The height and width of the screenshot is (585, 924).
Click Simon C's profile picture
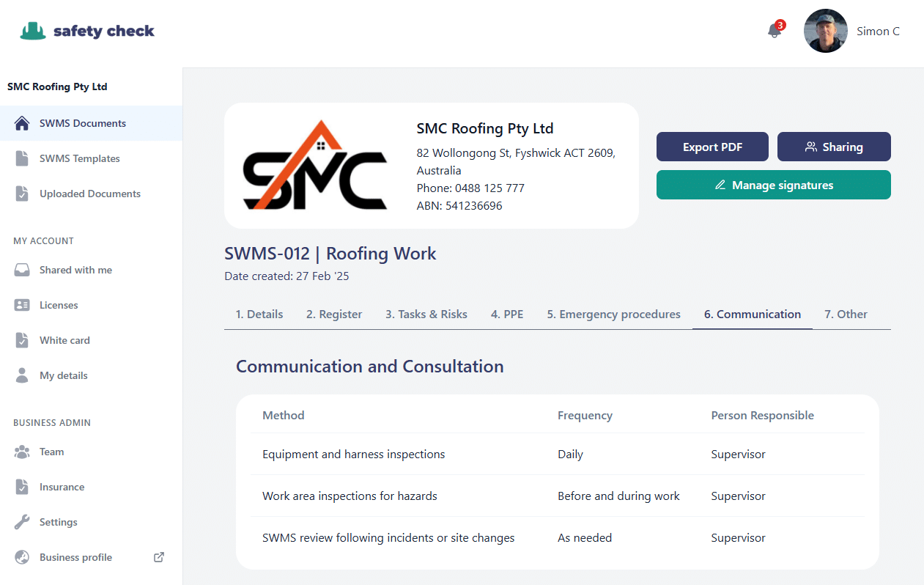pyautogui.click(x=826, y=31)
